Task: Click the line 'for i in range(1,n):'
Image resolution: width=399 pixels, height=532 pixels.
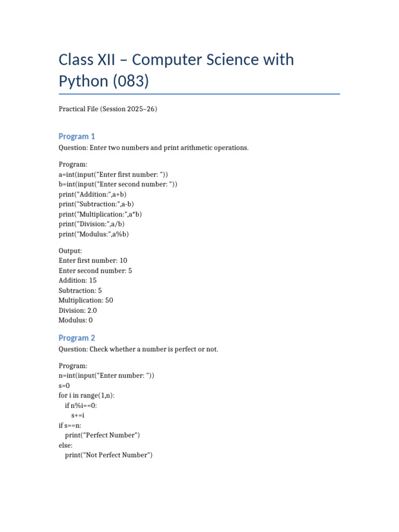Action: click(87, 395)
